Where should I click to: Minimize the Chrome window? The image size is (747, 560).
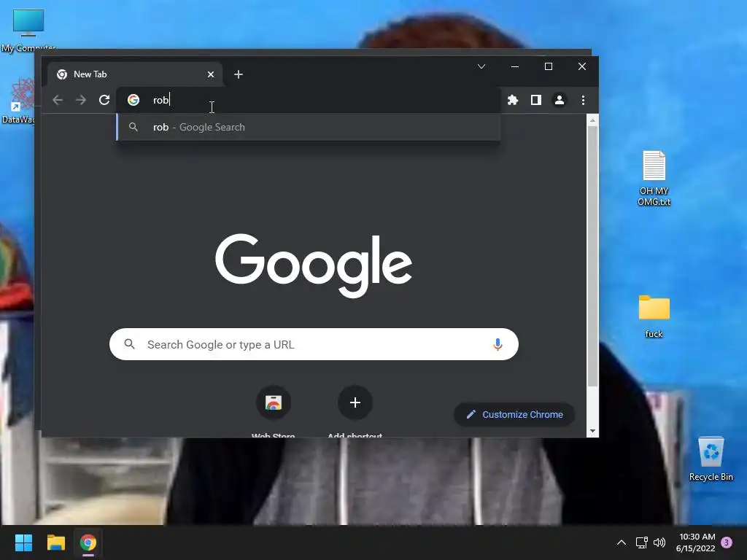tap(515, 66)
